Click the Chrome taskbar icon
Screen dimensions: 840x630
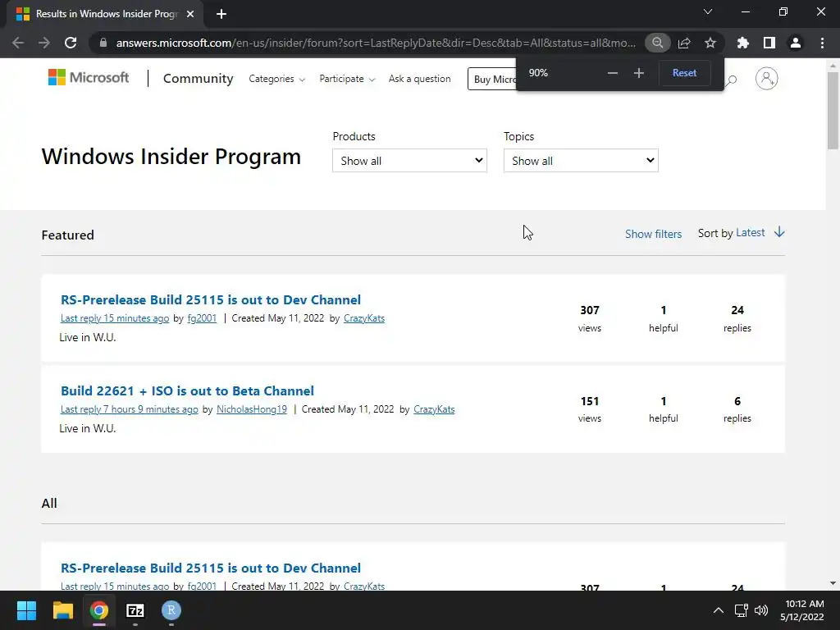99,610
